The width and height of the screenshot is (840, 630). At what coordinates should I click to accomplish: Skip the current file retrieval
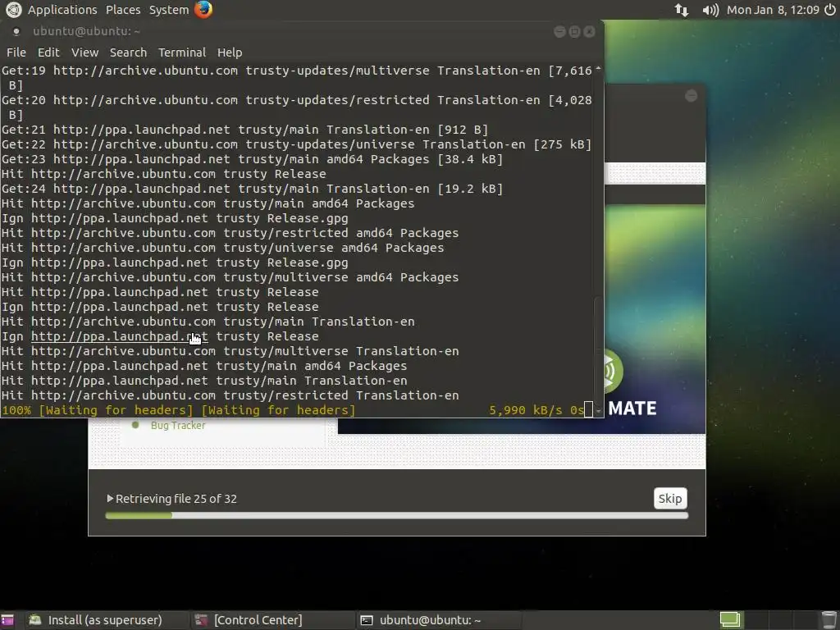669,499
